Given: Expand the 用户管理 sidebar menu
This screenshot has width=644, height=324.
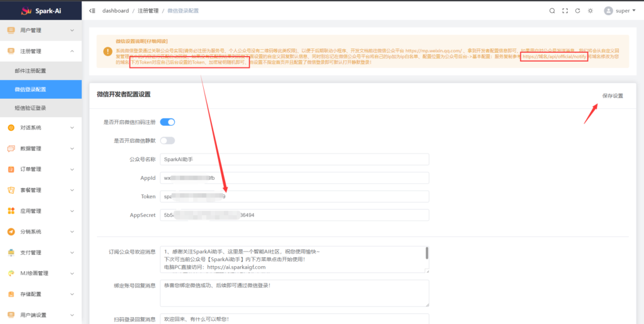Looking at the screenshot, I should coord(40,30).
